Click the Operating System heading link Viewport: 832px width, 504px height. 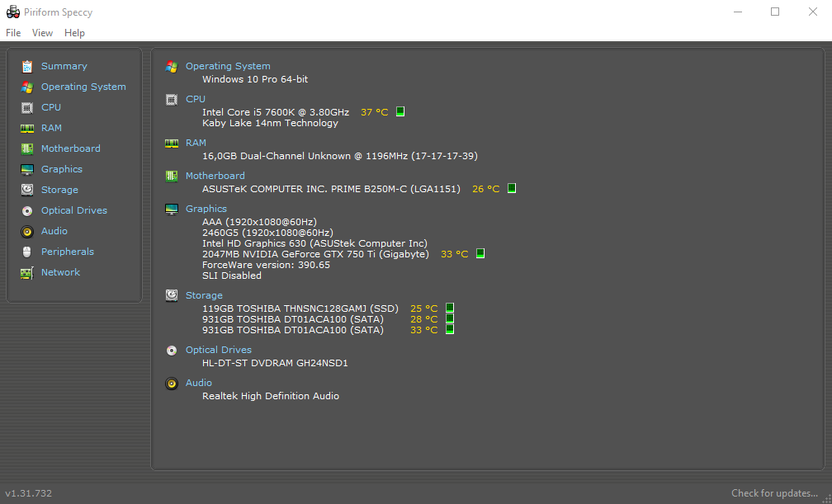tap(228, 66)
